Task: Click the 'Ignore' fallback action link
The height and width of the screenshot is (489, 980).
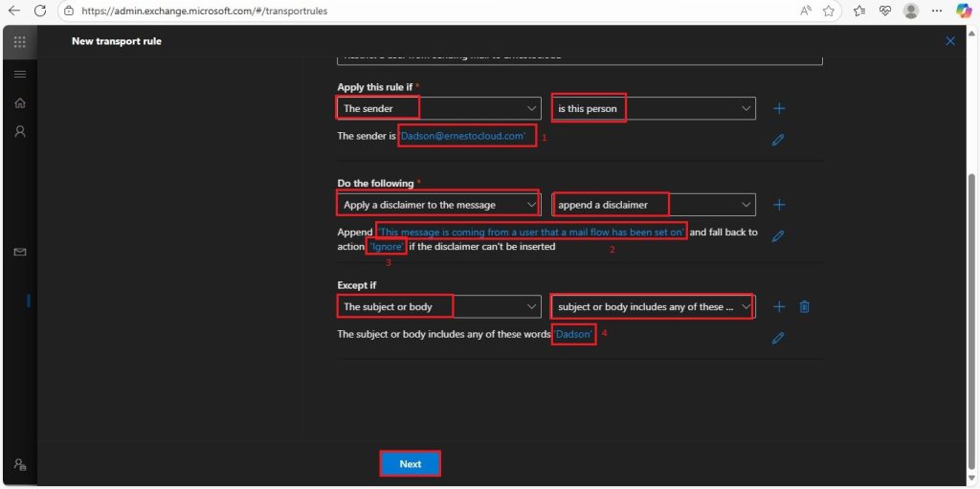Action: [387, 246]
